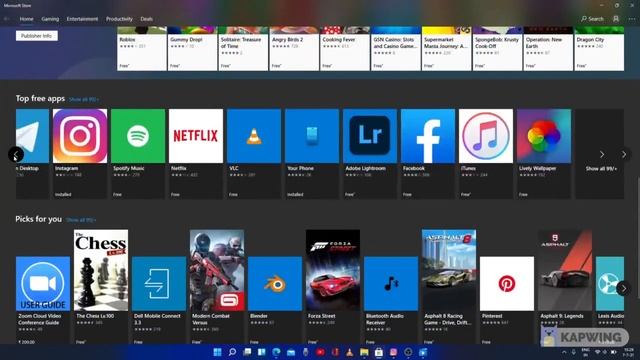Switch to the Gaming tab
640x360 pixels.
(x=50, y=19)
